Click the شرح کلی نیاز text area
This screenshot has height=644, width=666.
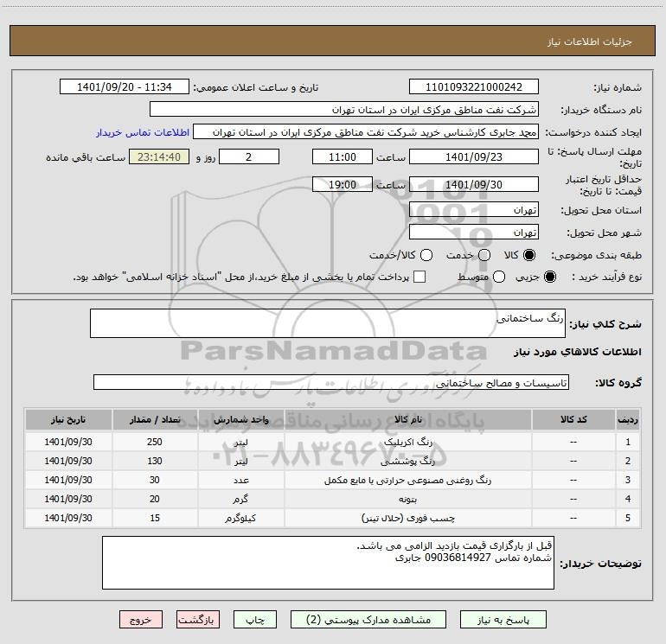tap(328, 323)
